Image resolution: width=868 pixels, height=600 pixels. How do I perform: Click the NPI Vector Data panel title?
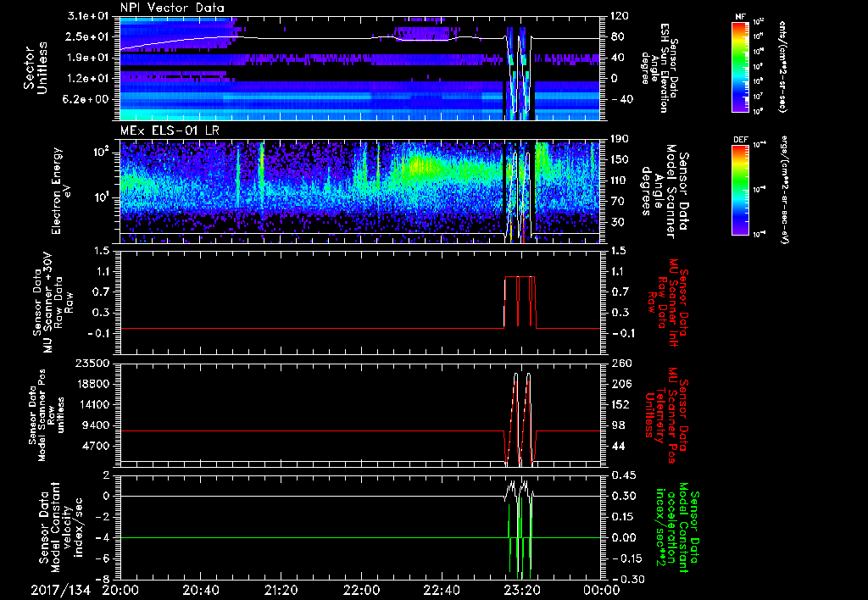tap(172, 8)
